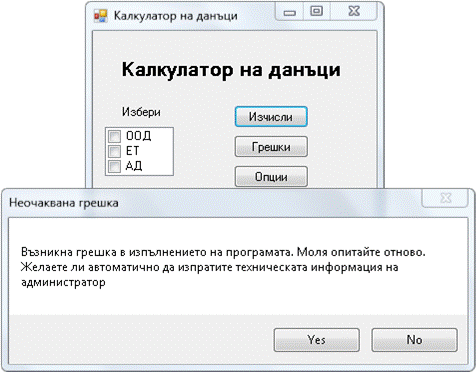Close the Неочаквана грешка dialog
The height and width of the screenshot is (372, 476).
click(446, 198)
